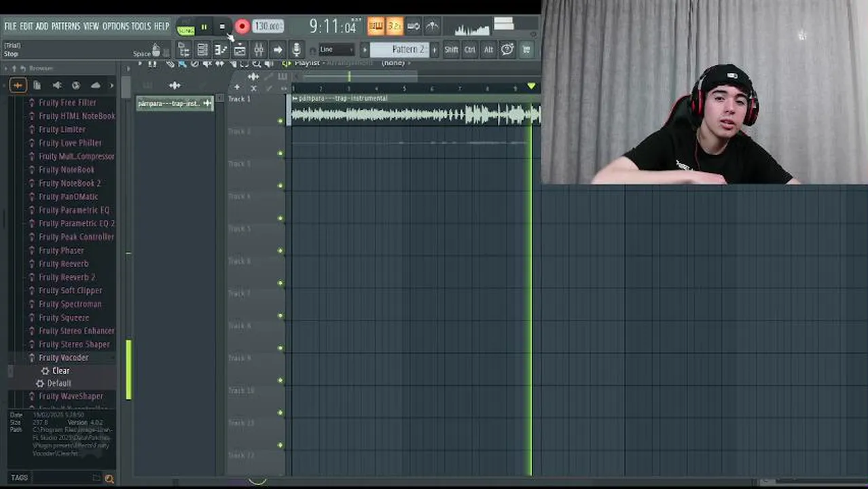
Task: Select the Clear preset under Fruity Vocoder
Action: (60, 370)
